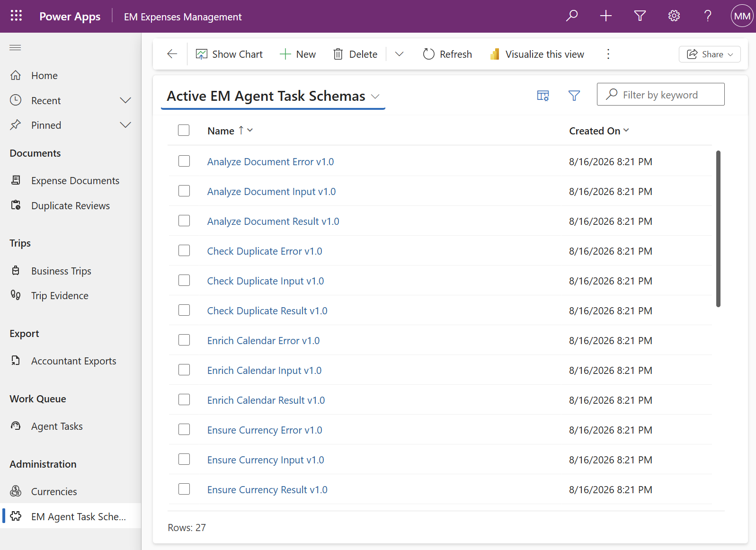
Task: Open Check Duplicate Result v1.0 record
Action: tap(267, 310)
